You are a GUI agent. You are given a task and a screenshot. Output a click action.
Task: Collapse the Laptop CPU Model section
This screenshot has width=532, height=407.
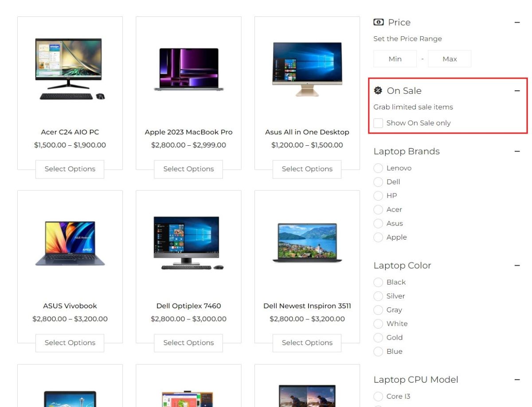click(x=517, y=380)
